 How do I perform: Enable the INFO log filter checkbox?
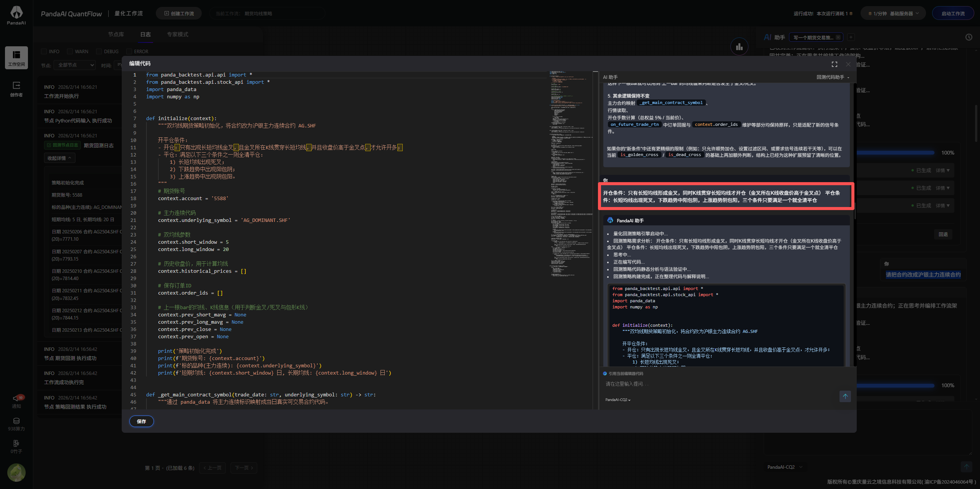(x=44, y=51)
